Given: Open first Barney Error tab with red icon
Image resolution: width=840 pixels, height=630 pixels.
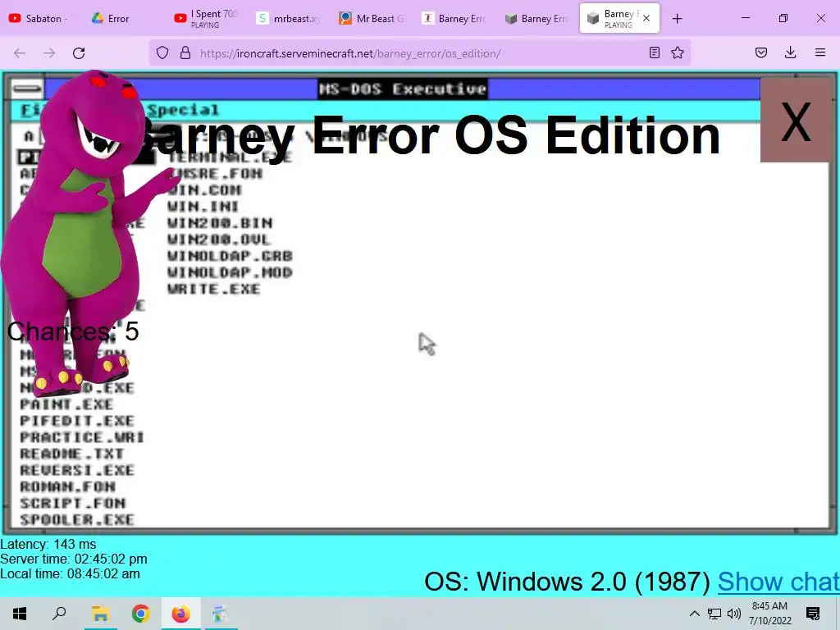Looking at the screenshot, I should point(454,18).
